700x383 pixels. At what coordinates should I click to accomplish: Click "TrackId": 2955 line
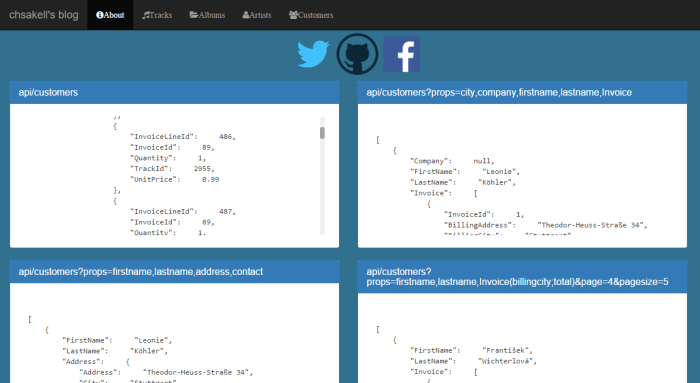pos(172,169)
